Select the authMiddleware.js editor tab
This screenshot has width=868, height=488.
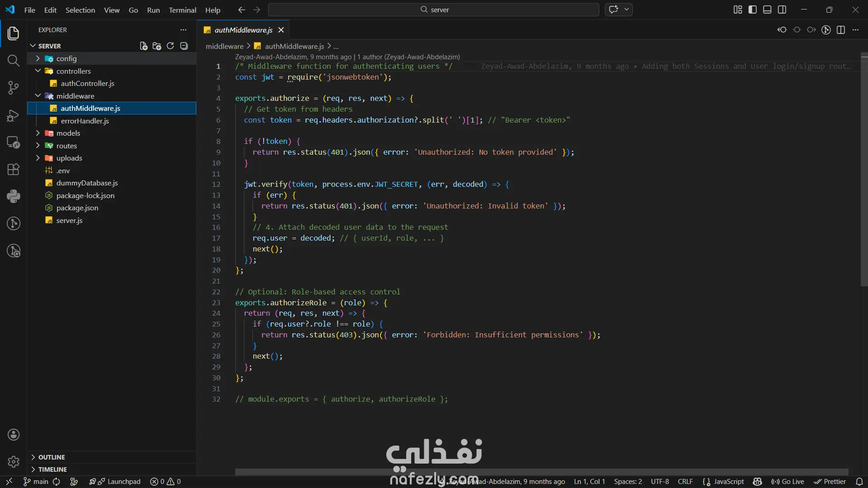coord(243,30)
